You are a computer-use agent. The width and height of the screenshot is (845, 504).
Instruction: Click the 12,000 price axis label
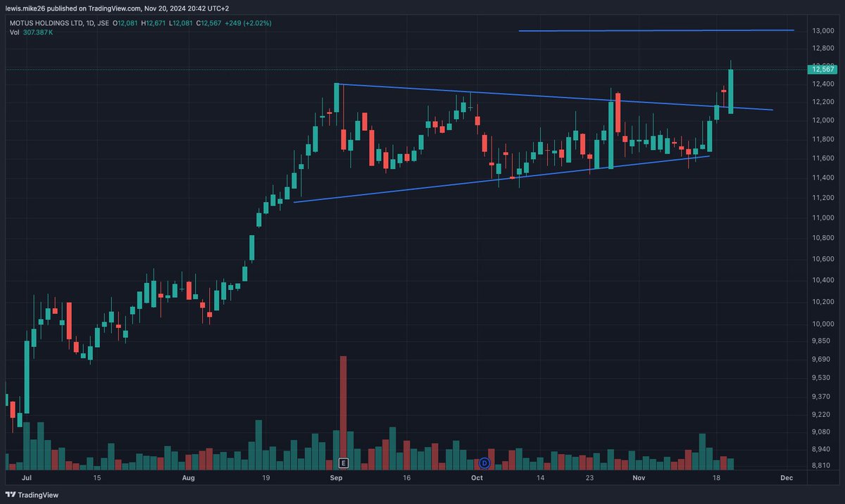point(823,120)
